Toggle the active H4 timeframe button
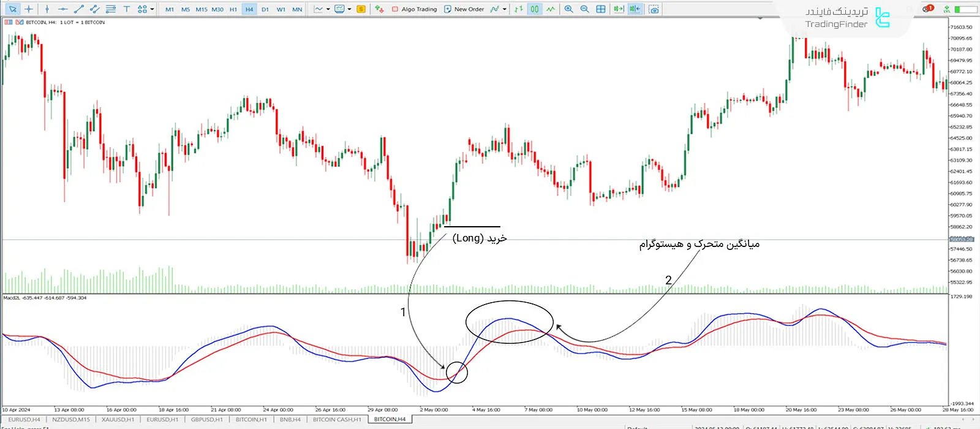980x429 pixels. [x=249, y=9]
